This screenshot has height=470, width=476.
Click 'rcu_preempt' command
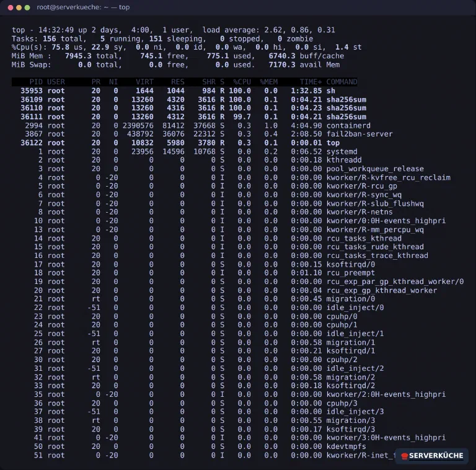point(351,273)
